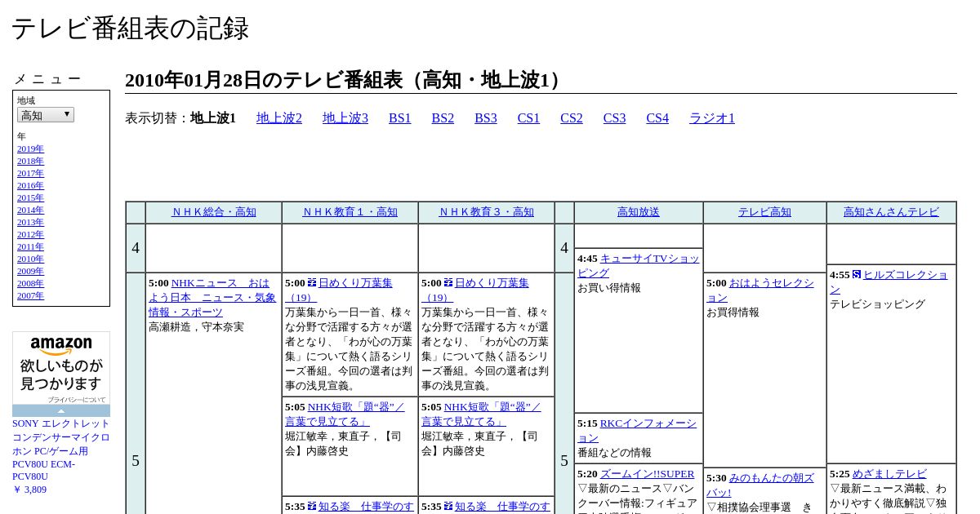Switch to BS1 listings
980x514 pixels.
click(400, 118)
